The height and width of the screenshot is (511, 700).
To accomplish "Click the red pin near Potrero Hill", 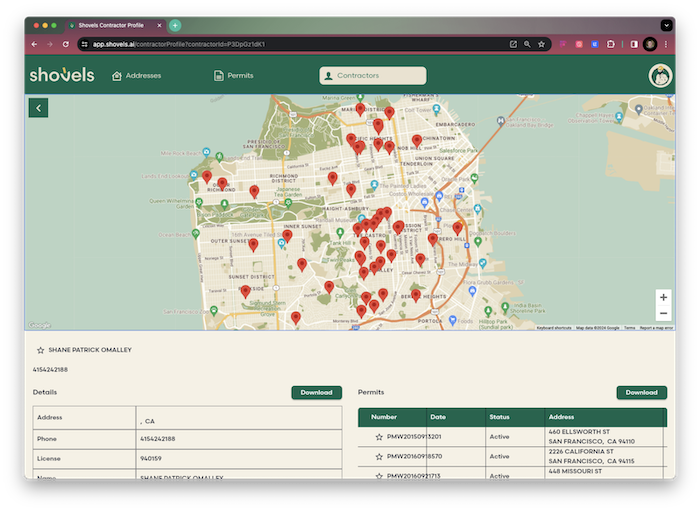I will [x=433, y=239].
